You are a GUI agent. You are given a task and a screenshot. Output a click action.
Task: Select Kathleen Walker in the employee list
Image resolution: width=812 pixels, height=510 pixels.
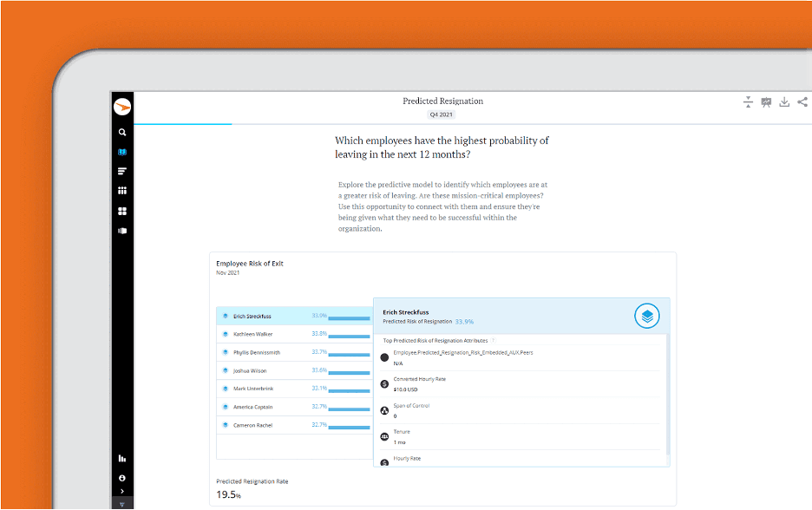coord(252,334)
